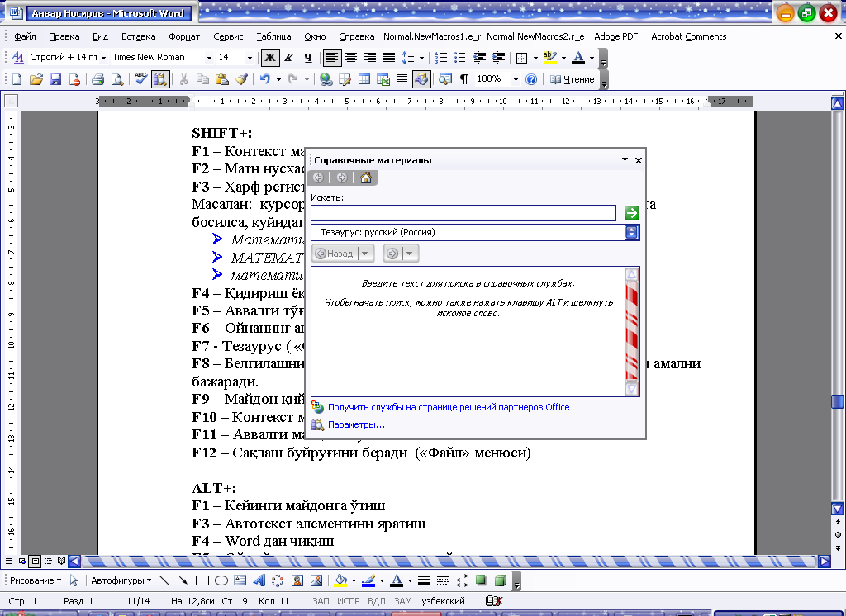
Task: Toggle bold formatting with the Ж button
Action: coord(269,58)
